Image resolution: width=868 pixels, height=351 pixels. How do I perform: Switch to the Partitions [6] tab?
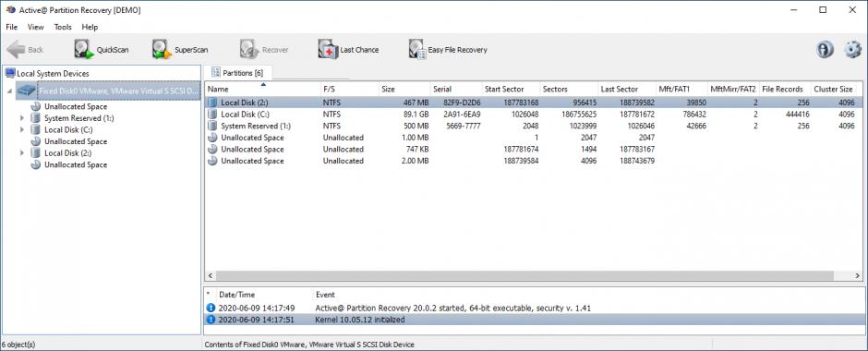click(x=237, y=73)
